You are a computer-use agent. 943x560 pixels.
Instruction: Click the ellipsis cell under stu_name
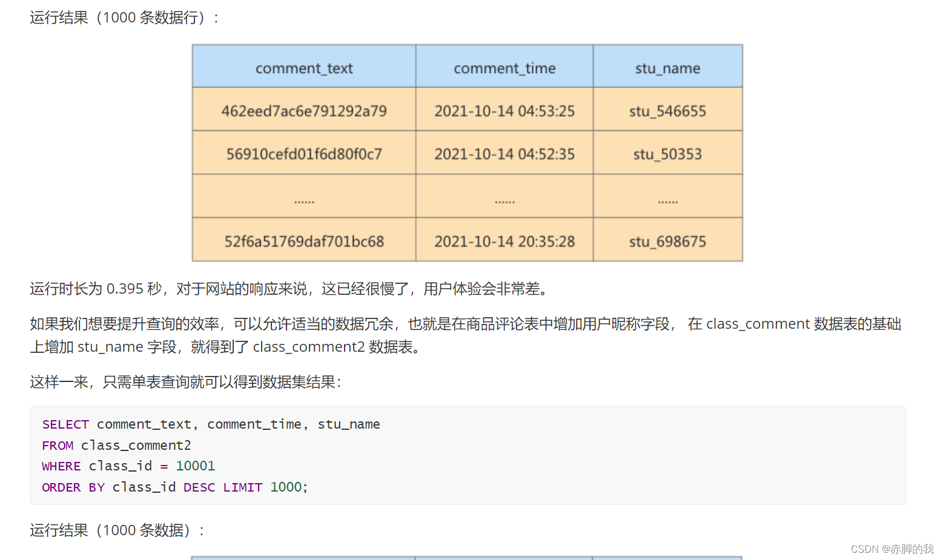point(667,197)
